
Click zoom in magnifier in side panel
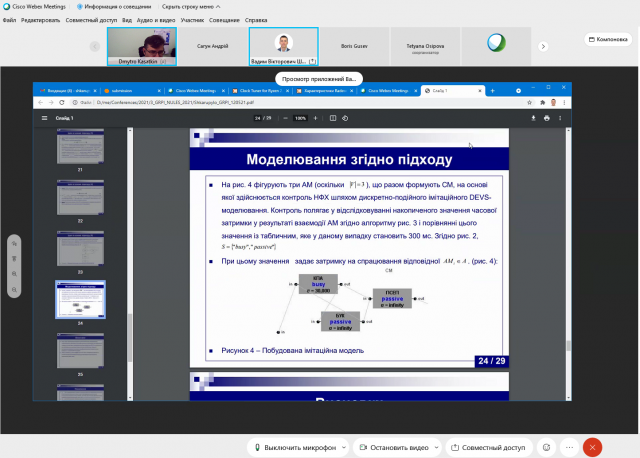click(x=14, y=274)
